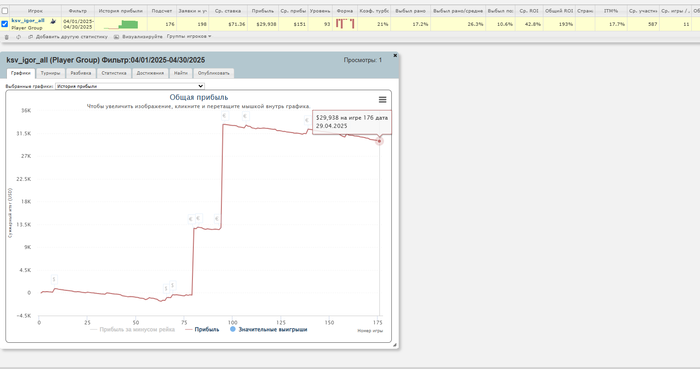700x369 pixels.
Task: Uncheck the ksv_igor_all row checkbox
Action: (4, 24)
